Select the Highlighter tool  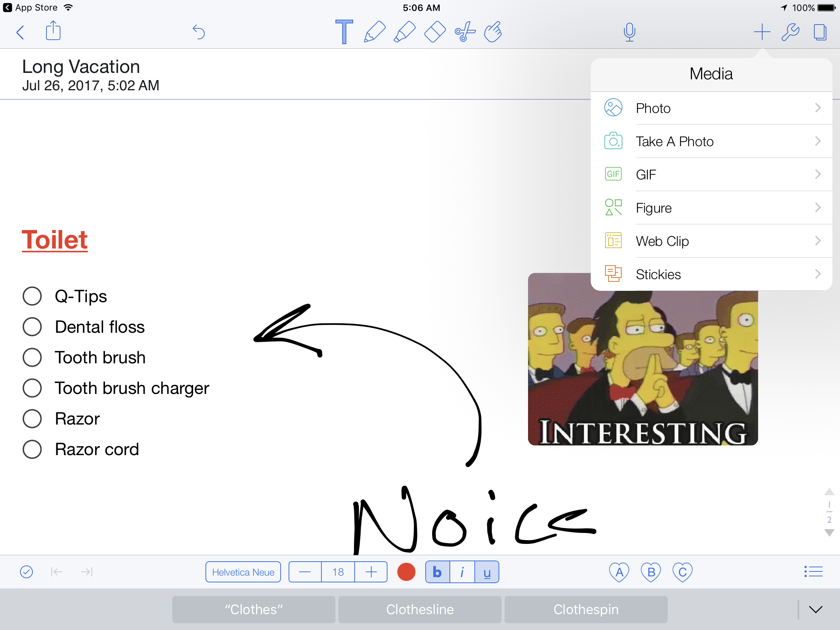405,32
